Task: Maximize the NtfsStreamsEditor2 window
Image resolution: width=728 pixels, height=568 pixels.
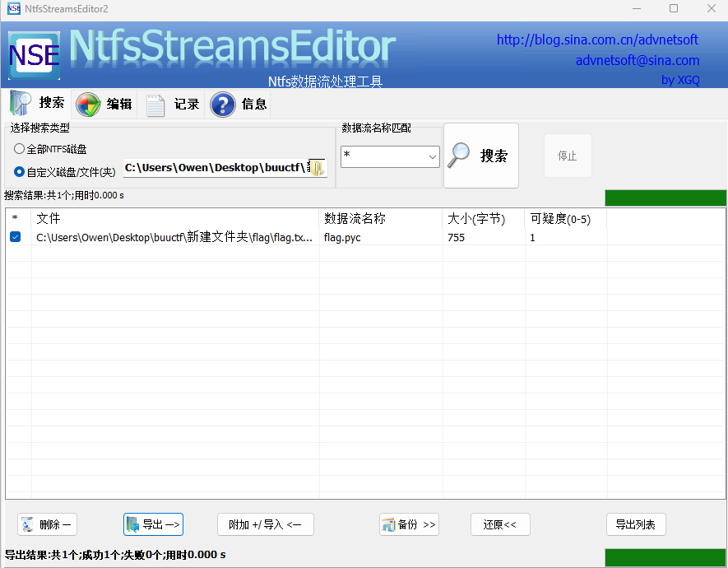Action: point(674,8)
